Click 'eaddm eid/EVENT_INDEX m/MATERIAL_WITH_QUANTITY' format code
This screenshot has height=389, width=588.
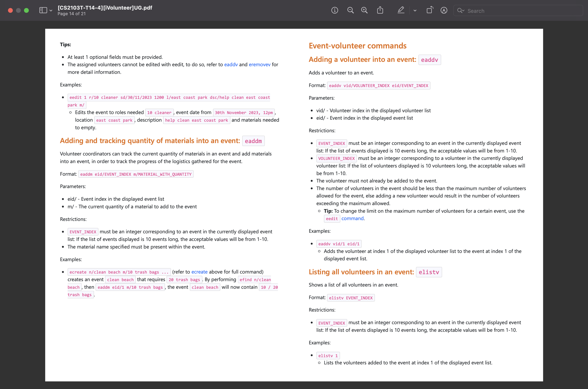point(136,174)
